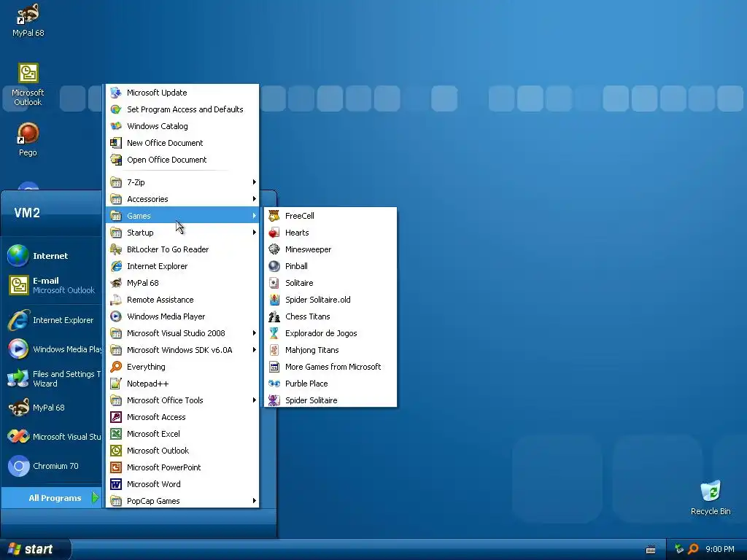Image resolution: width=747 pixels, height=560 pixels.
Task: Choose Set Program Access and Defaults
Action: [x=182, y=109]
